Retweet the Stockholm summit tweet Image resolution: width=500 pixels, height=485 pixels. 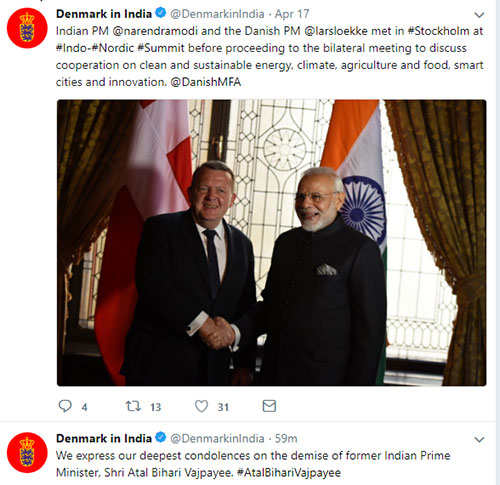point(133,406)
